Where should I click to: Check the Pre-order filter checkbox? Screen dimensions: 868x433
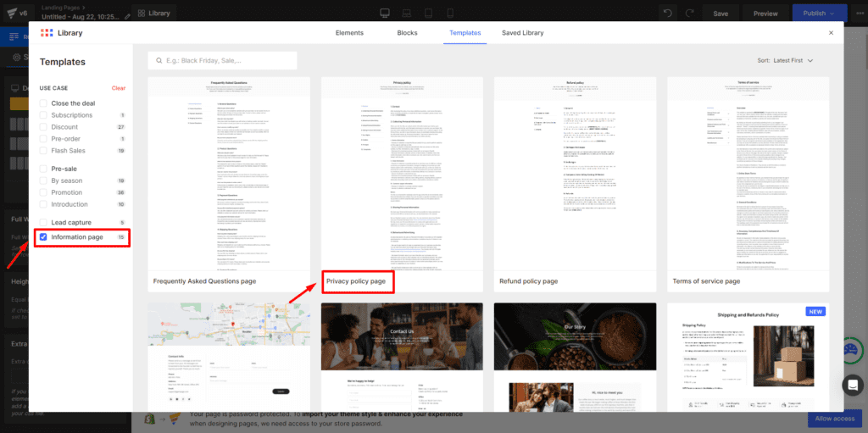coord(43,139)
